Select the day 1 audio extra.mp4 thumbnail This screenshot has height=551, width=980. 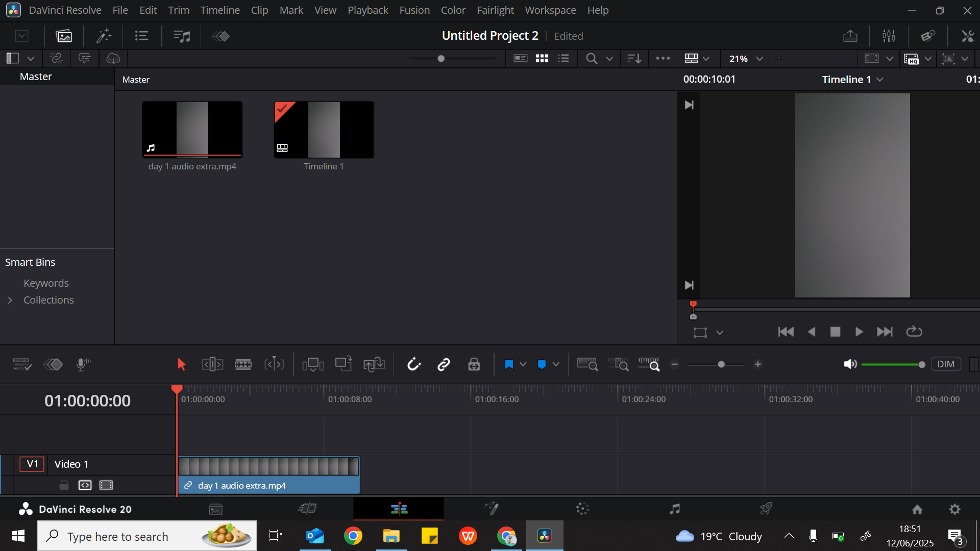tap(192, 130)
